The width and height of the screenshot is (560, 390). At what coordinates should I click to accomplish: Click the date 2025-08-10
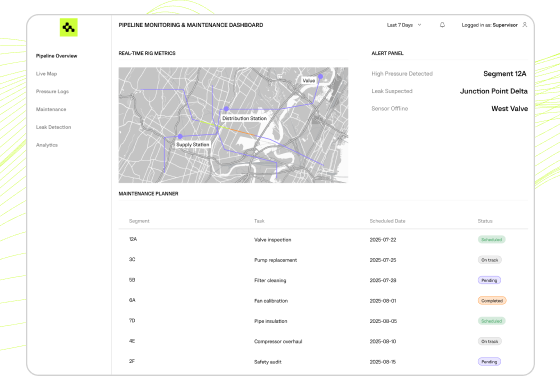383,342
